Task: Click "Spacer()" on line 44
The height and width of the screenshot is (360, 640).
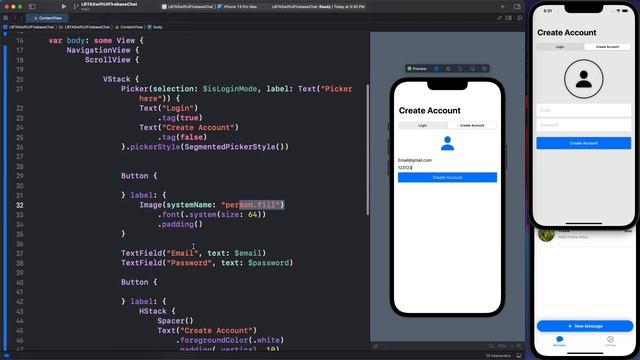Action: tap(176, 321)
